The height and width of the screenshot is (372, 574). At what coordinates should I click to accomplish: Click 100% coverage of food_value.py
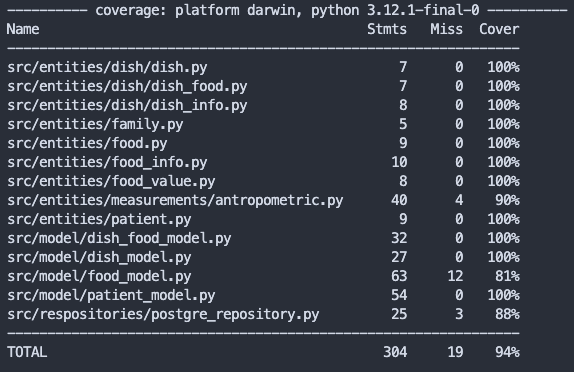point(503,181)
